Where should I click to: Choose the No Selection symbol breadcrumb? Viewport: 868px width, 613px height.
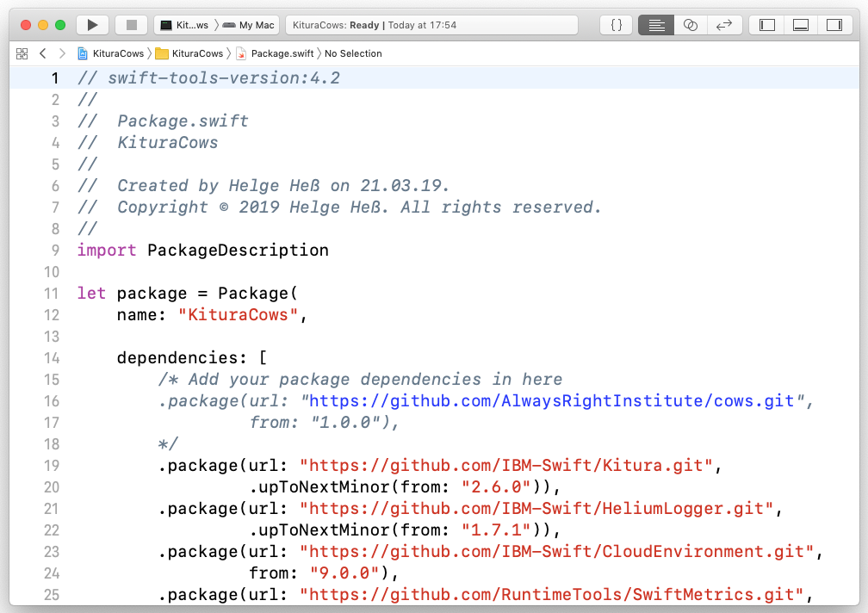click(353, 53)
